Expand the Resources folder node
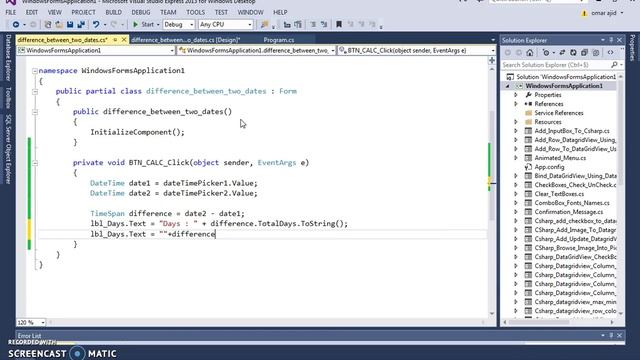Image resolution: width=640 pixels, height=360 pixels. [x=516, y=122]
